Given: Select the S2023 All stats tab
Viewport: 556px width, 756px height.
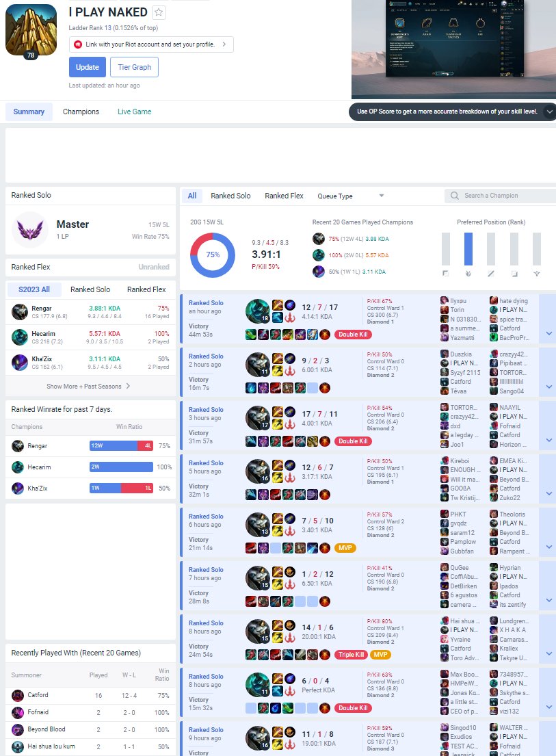Looking at the screenshot, I should tap(34, 289).
